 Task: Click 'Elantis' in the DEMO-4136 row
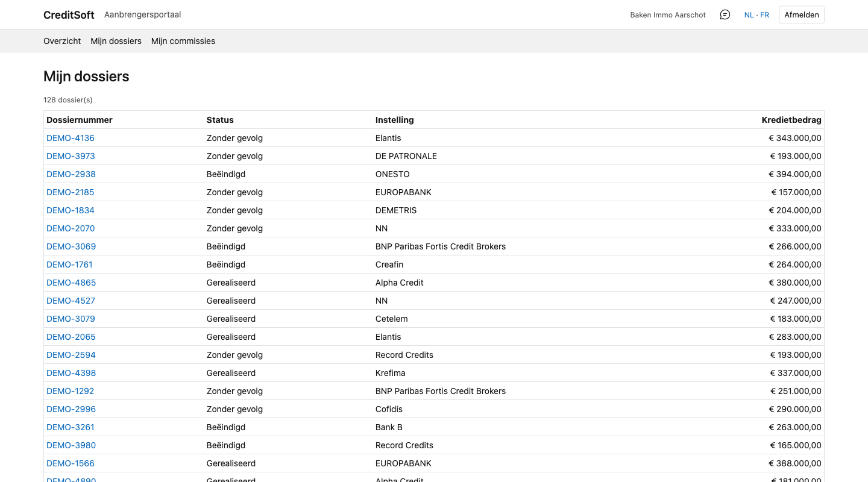388,138
